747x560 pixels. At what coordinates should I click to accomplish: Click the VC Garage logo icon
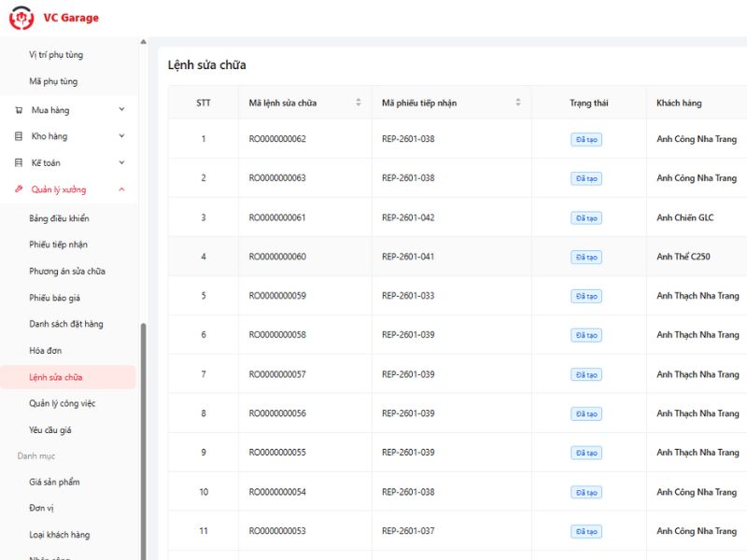coord(21,18)
